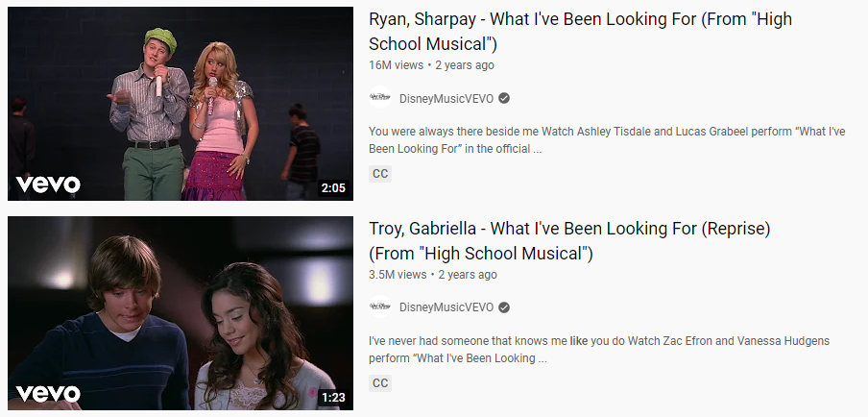
Task: Click the vevo logo on second thumbnail
Action: (x=48, y=394)
